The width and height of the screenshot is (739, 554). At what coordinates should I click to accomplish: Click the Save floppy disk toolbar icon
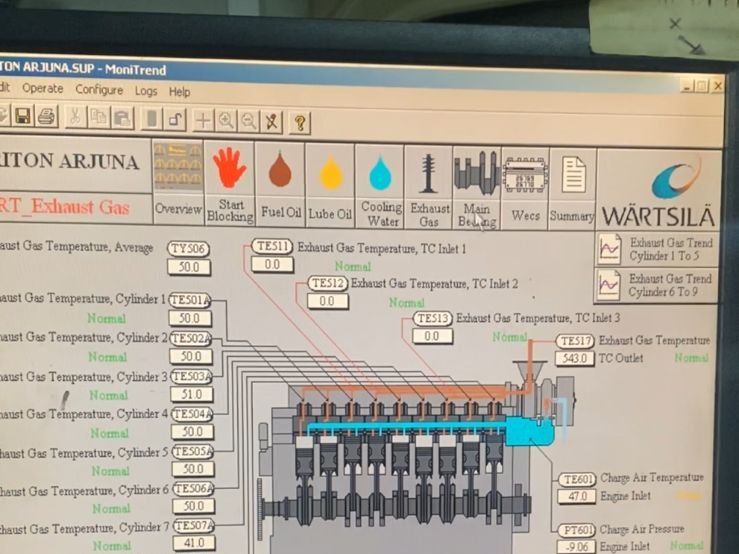point(23,116)
